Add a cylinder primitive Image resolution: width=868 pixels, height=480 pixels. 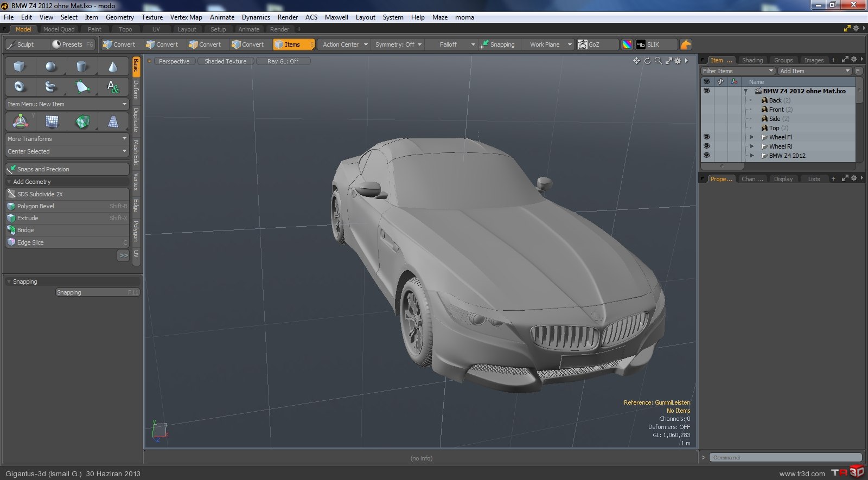(x=81, y=66)
